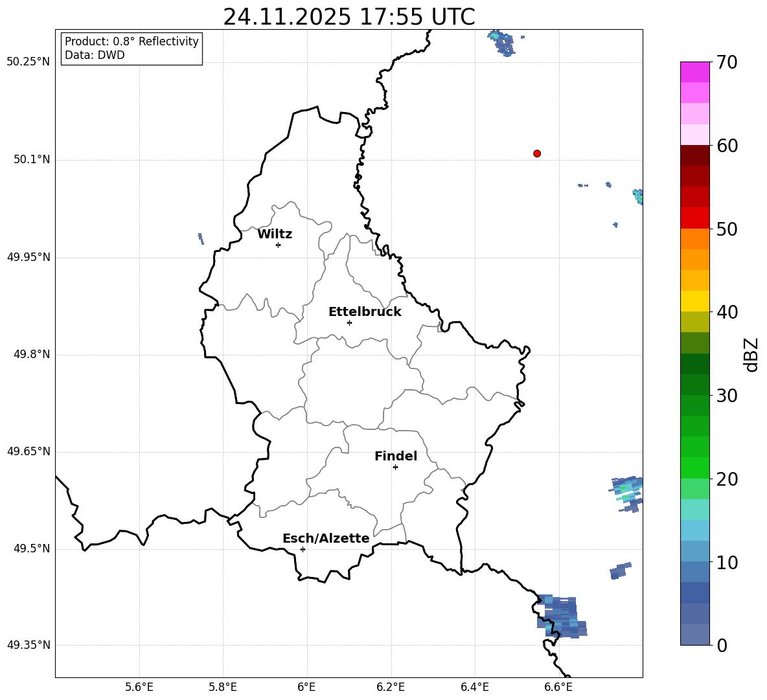Click the Data: DWD text
The width and height of the screenshot is (767, 700).
coord(95,55)
